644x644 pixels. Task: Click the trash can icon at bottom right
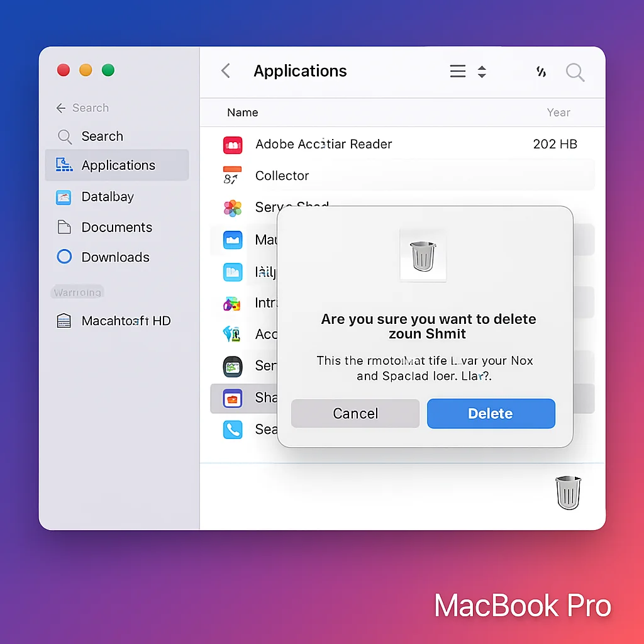pyautogui.click(x=568, y=492)
